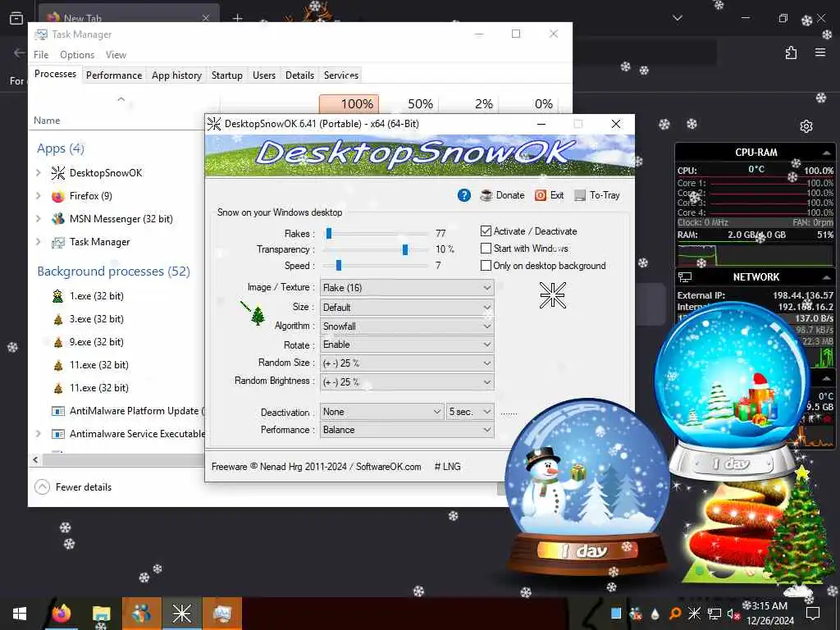840x630 pixels.
Task: Toggle the Activate / Deactivate checkbox
Action: [x=486, y=231]
